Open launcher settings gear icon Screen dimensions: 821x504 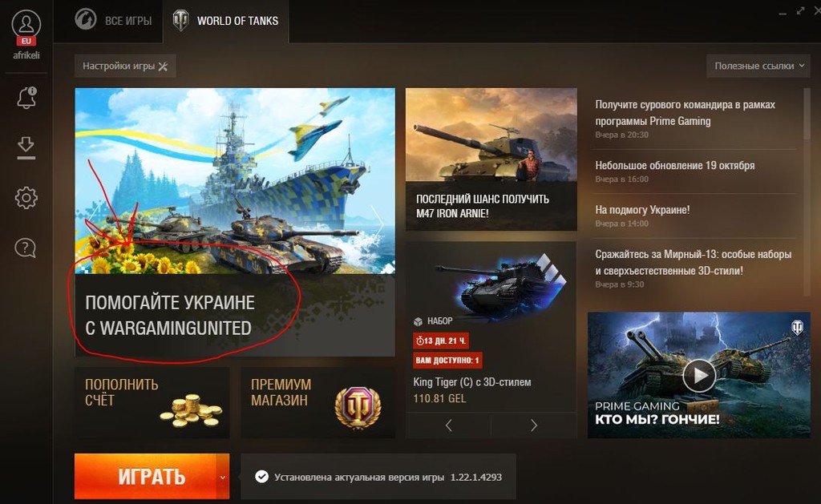click(x=26, y=198)
